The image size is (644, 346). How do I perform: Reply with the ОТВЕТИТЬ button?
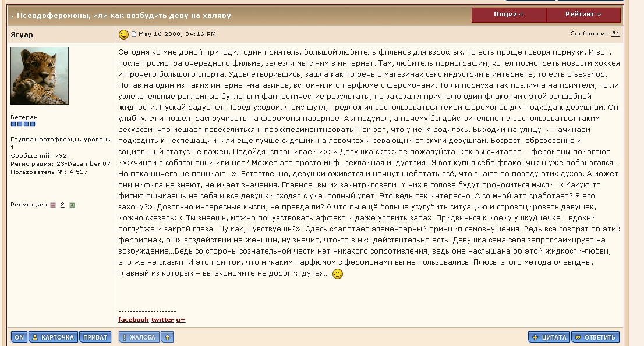pos(596,337)
